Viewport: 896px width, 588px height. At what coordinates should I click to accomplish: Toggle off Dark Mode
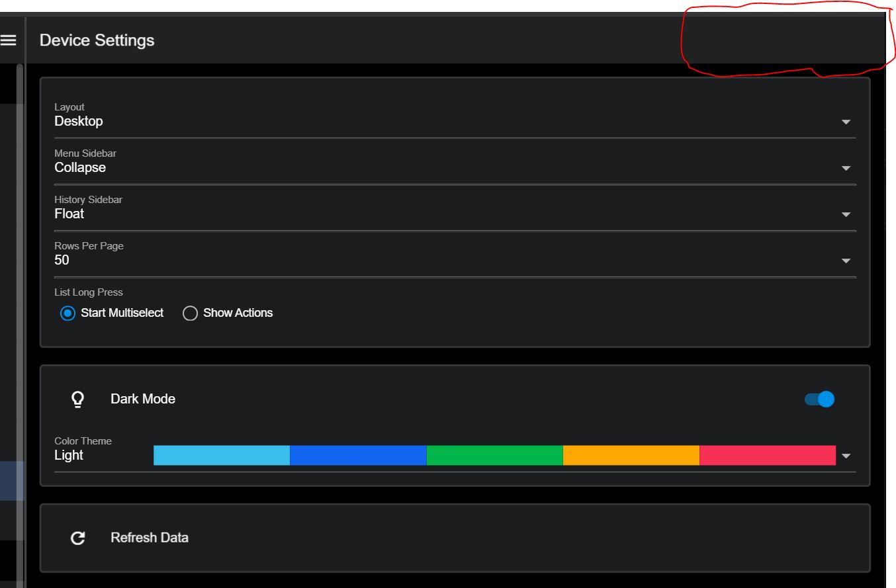(819, 399)
